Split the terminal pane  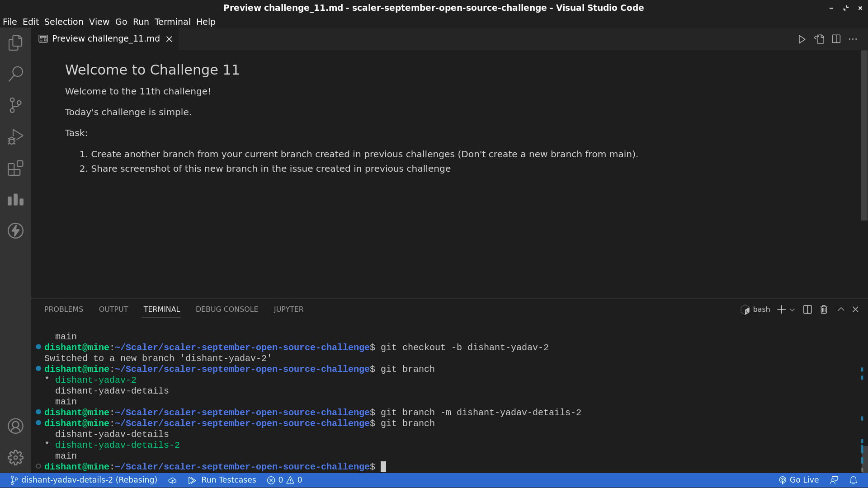pyautogui.click(x=807, y=310)
